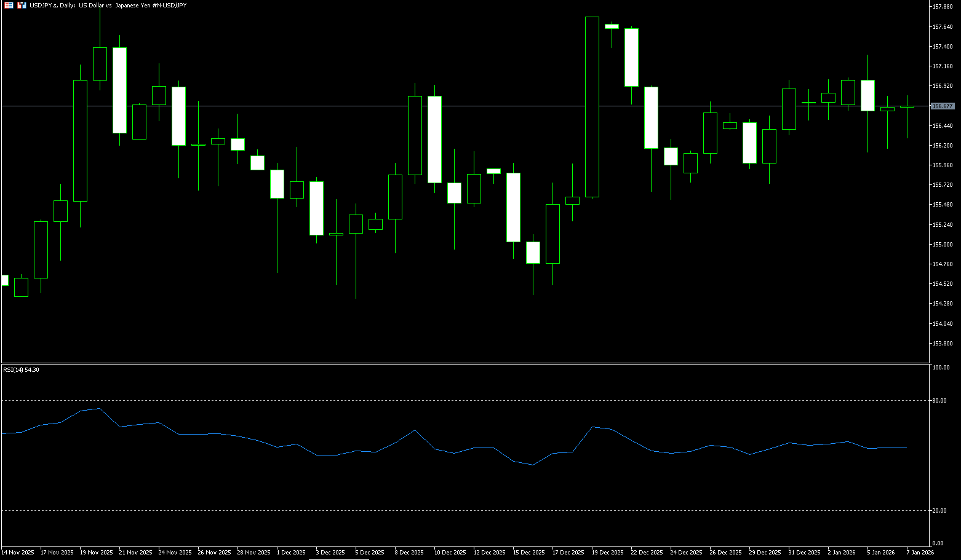Select the last candle at 7 Jan 2026
Image resolution: width=961 pixels, height=560 pixels.
click(x=907, y=107)
